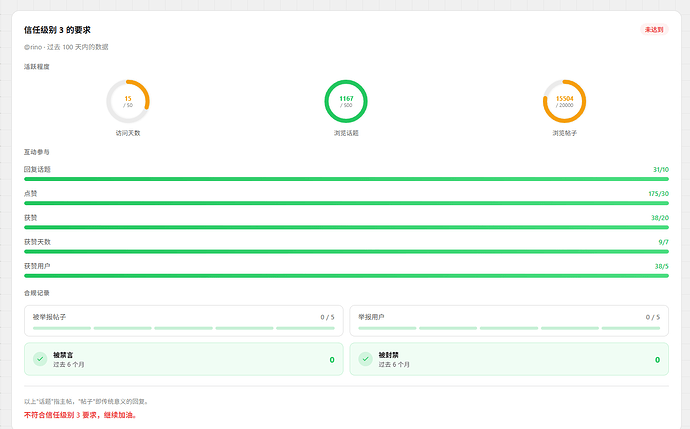The height and width of the screenshot is (429, 690).
Task: Click the 被举报帖子 segmented bar
Action: coord(184,328)
